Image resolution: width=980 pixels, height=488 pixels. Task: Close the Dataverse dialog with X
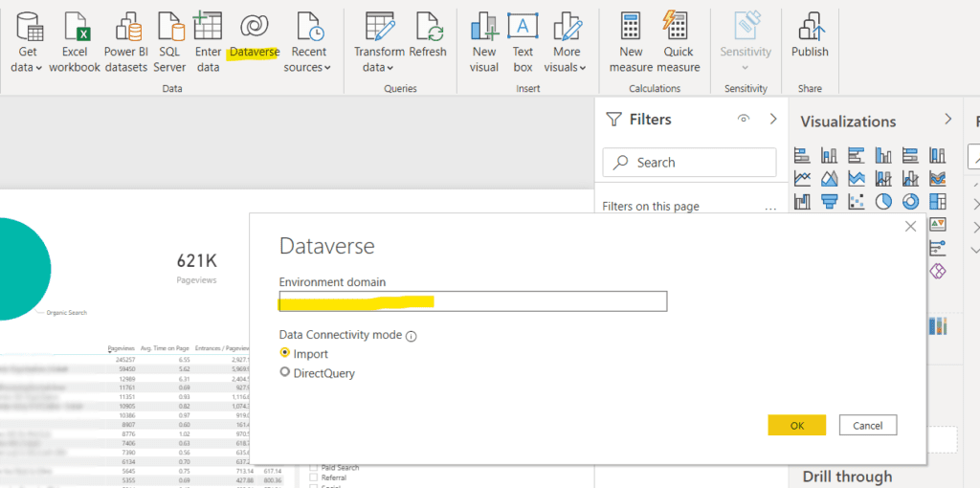pyautogui.click(x=911, y=226)
